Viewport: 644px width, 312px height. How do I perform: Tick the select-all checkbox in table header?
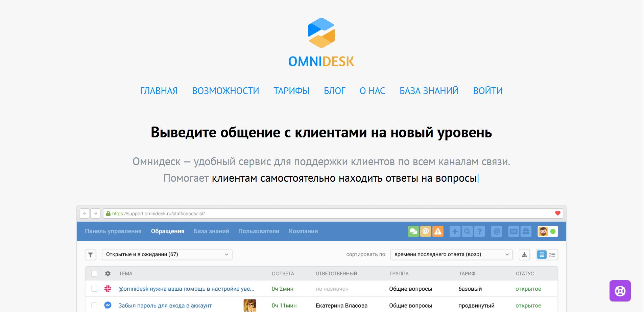(94, 273)
